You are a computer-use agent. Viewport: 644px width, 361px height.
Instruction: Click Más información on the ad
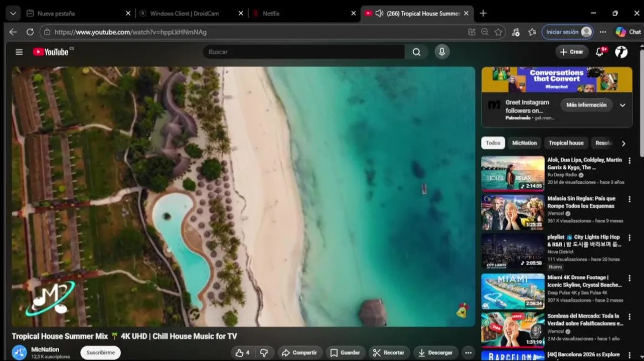click(x=586, y=105)
